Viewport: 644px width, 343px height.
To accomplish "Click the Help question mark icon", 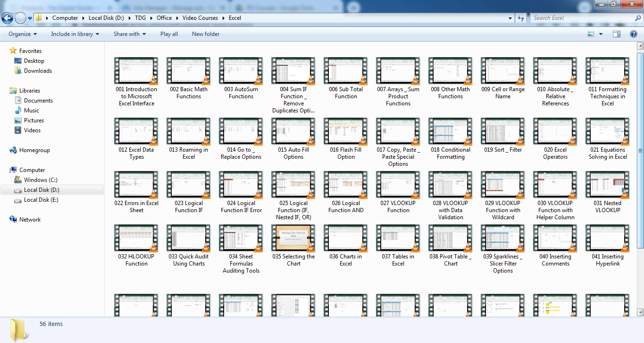I will (x=634, y=34).
